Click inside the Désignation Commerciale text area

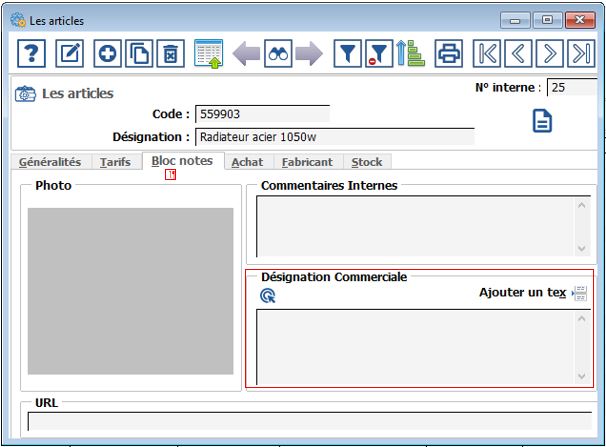tap(415, 347)
